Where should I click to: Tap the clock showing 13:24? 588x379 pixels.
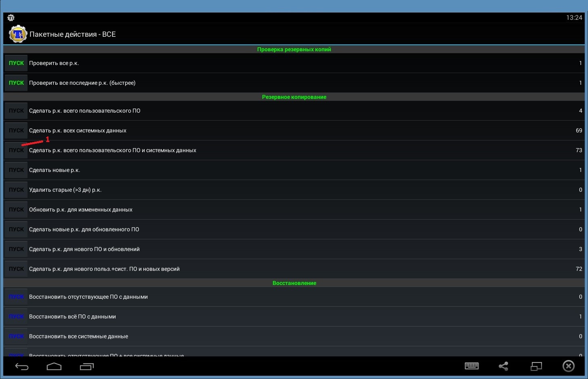pyautogui.click(x=574, y=18)
